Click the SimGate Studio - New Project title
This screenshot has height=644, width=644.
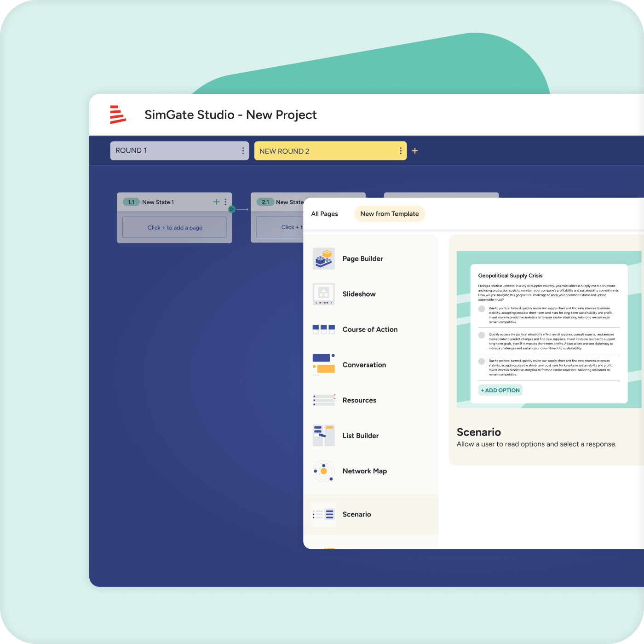click(230, 115)
